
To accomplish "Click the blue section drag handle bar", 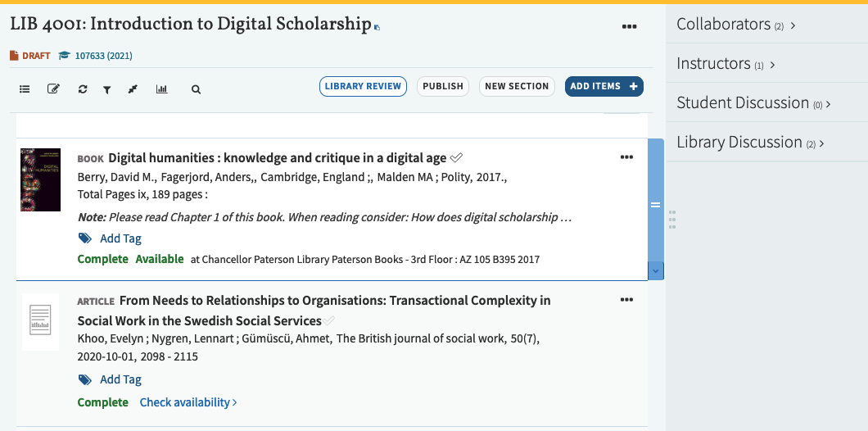I will (x=655, y=204).
